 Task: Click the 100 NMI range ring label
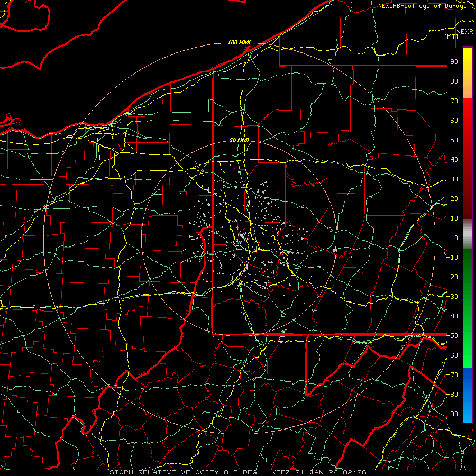tap(239, 42)
